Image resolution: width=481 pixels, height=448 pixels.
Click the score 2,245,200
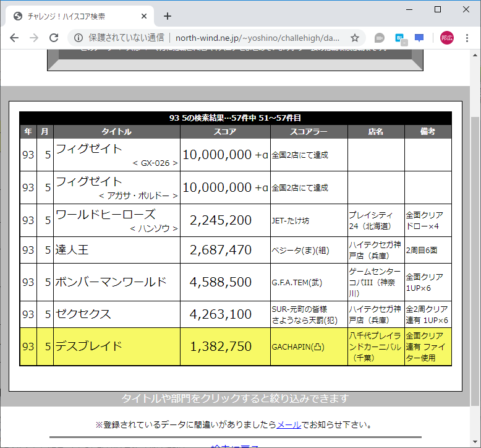pyautogui.click(x=221, y=220)
